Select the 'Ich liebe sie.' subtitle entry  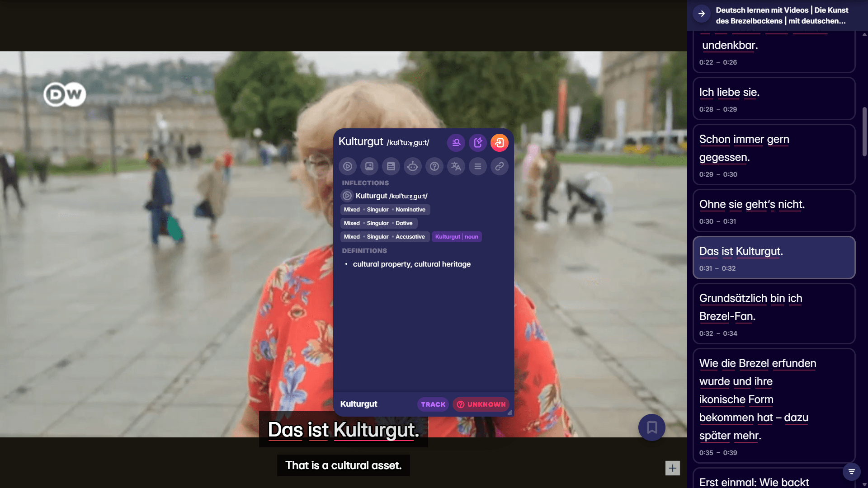774,99
